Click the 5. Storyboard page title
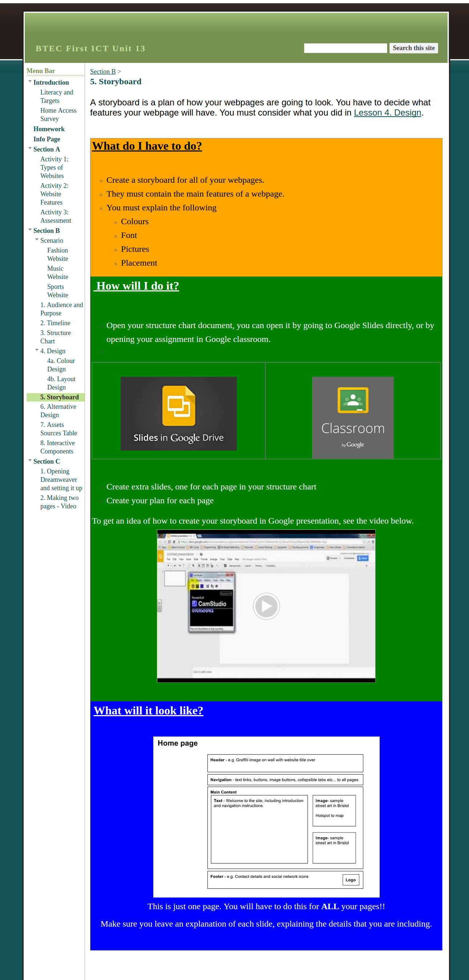Image resolution: width=469 pixels, height=980 pixels. pyautogui.click(x=116, y=82)
